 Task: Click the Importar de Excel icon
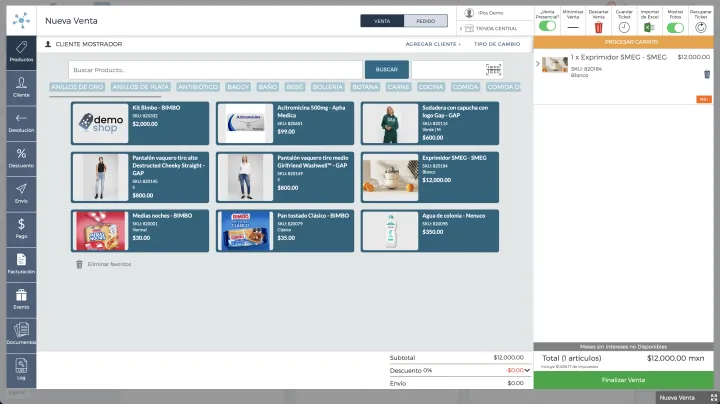[648, 27]
